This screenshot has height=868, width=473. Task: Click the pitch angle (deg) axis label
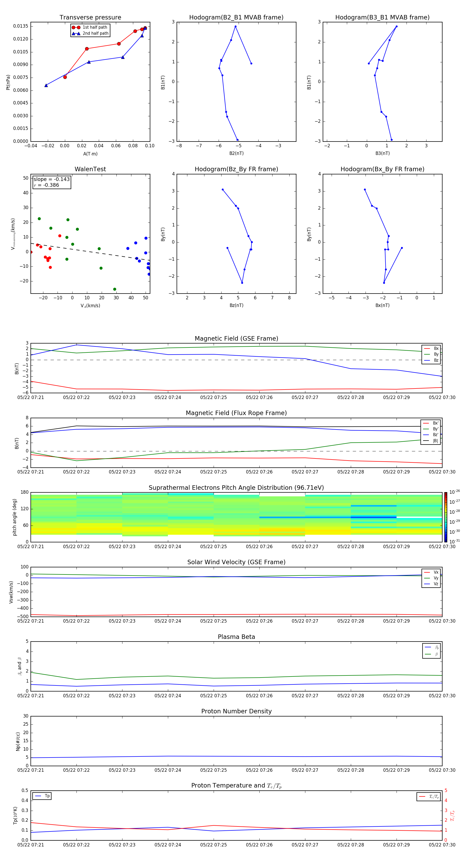click(14, 517)
